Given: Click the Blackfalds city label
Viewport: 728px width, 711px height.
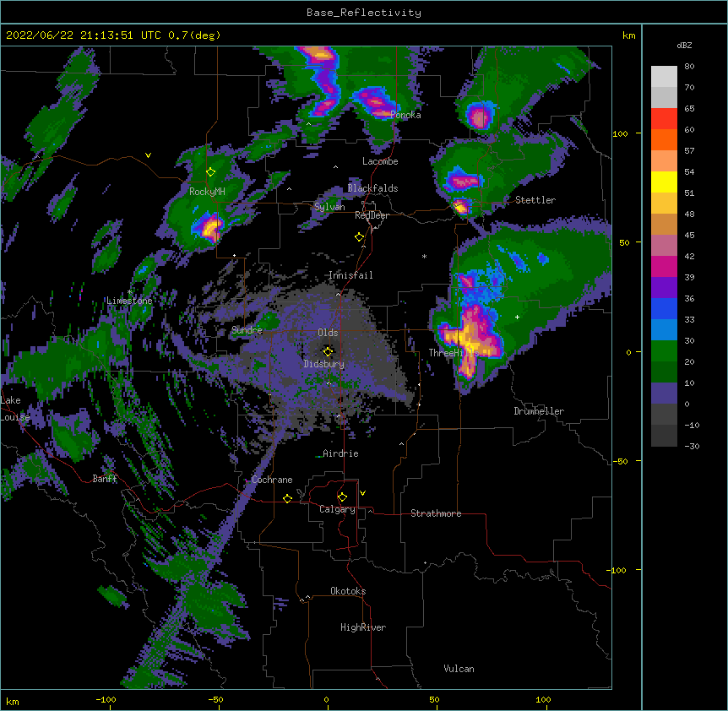Looking at the screenshot, I should 372,188.
